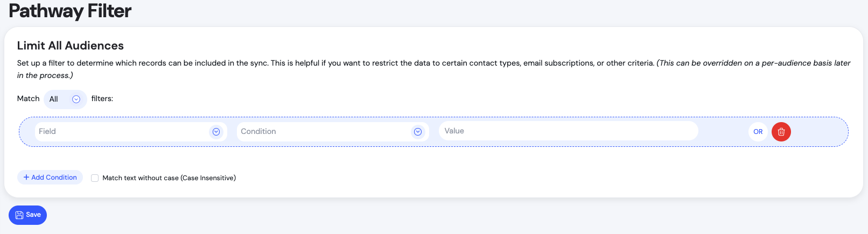
Task: Delete the filter row with trash icon
Action: [781, 132]
